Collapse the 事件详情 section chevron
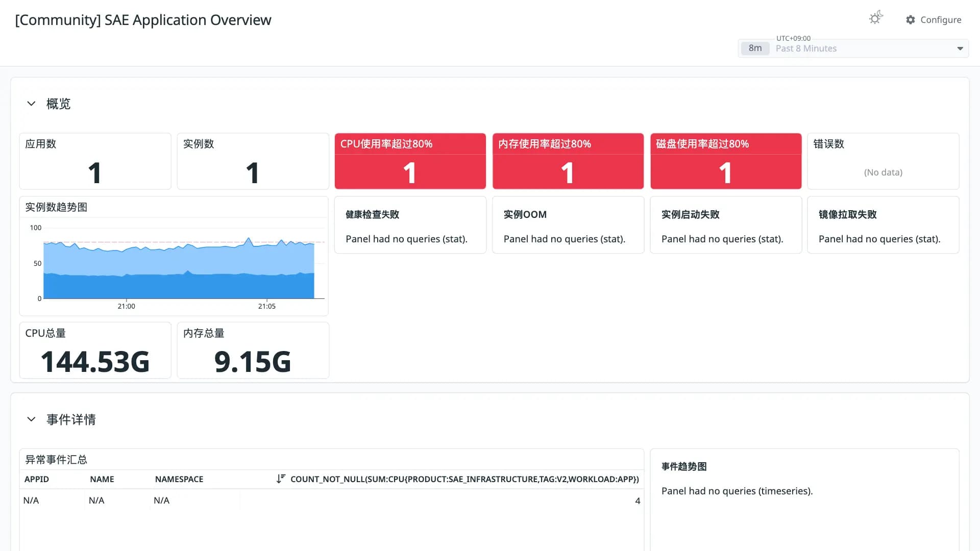980x551 pixels. [x=31, y=419]
